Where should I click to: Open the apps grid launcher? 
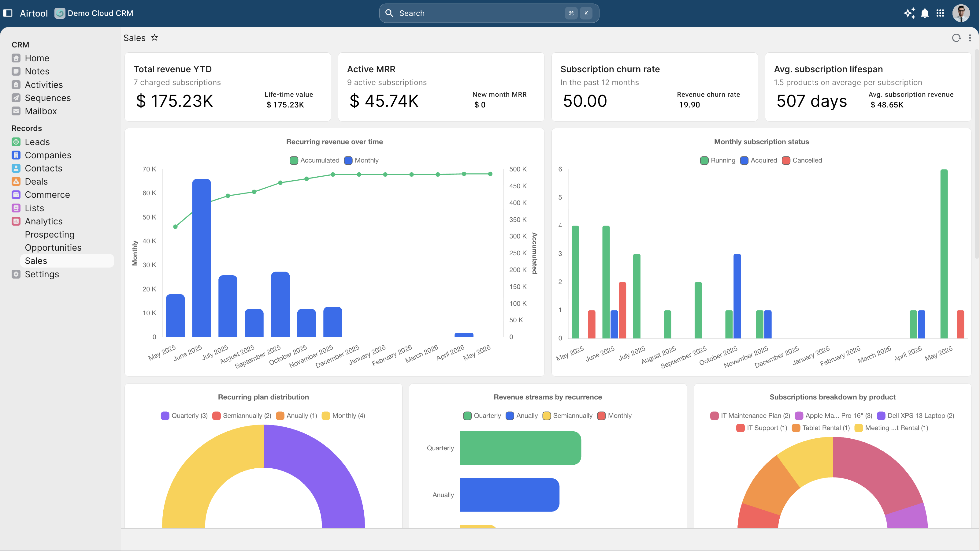[940, 13]
